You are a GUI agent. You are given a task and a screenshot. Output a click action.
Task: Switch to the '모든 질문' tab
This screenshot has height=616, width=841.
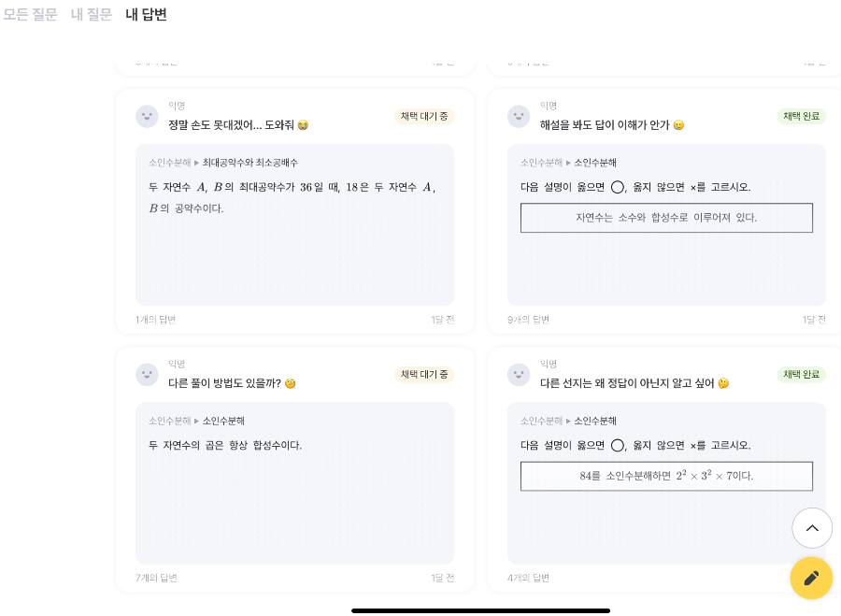30,15
